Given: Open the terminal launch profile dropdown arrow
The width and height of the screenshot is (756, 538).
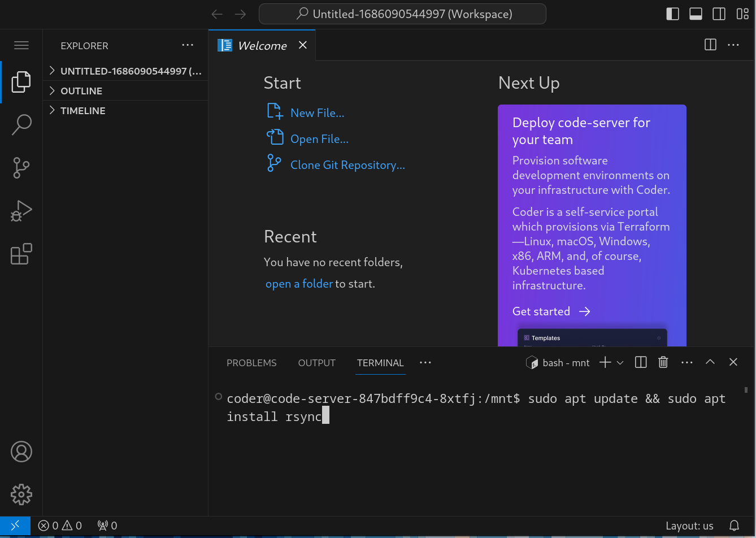Looking at the screenshot, I should [620, 363].
